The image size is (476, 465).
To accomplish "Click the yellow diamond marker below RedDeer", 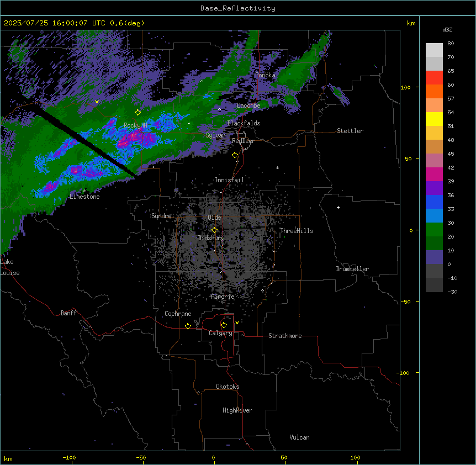I will 235,155.
